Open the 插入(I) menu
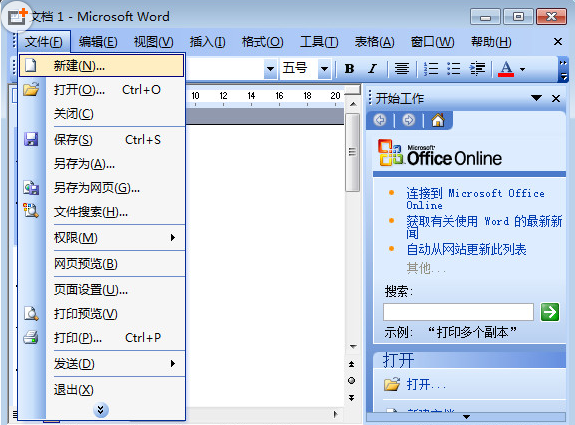Viewport: 575px width, 425px height. point(207,42)
